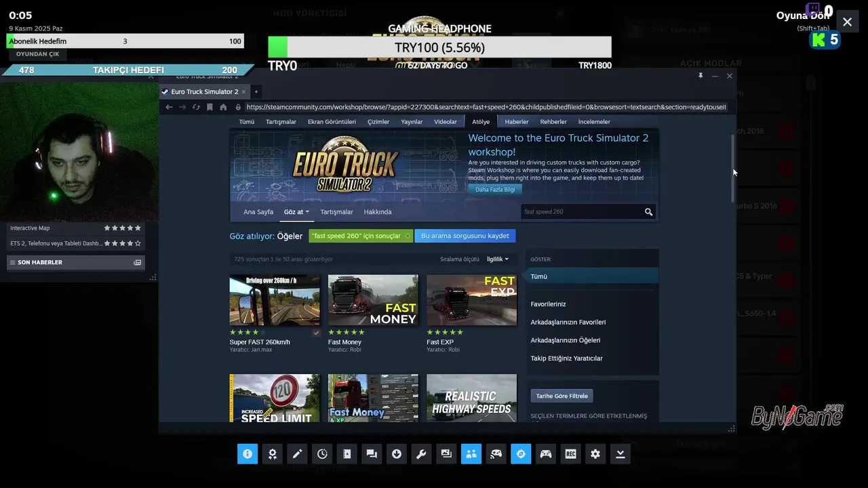Bookmark the page with the bookmark icon
The height and width of the screenshot is (488, 868).
pos(210,107)
